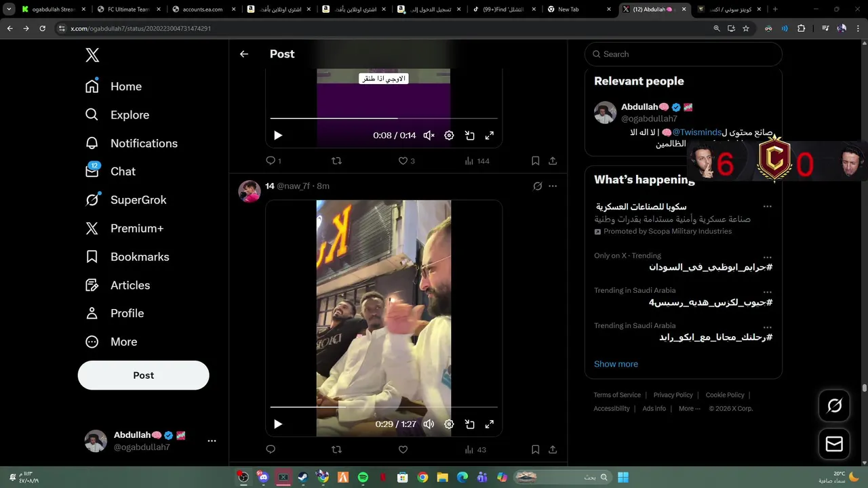Viewport: 868px width, 488px height.
Task: Repost the @naw_7f post
Action: (x=336, y=449)
